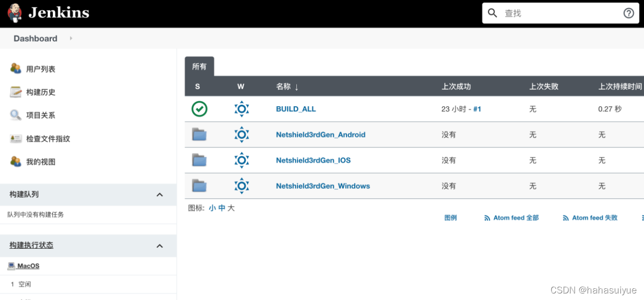Click the BUILD_ALL green success status icon
This screenshot has width=644, height=300.
pyautogui.click(x=199, y=109)
